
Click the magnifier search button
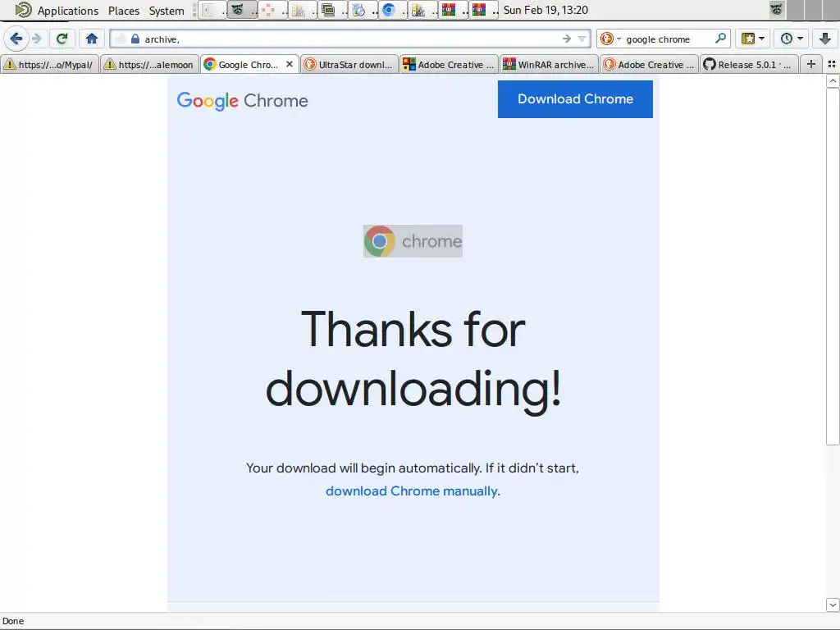click(720, 39)
